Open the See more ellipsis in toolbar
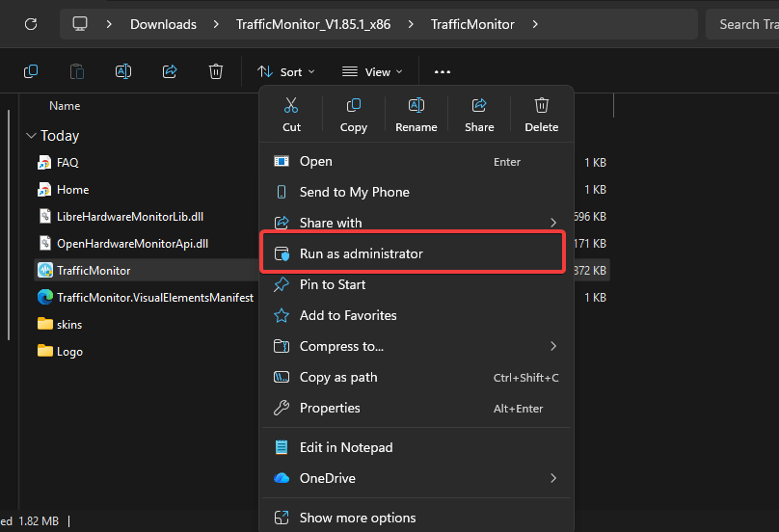The image size is (779, 532). pyautogui.click(x=443, y=71)
